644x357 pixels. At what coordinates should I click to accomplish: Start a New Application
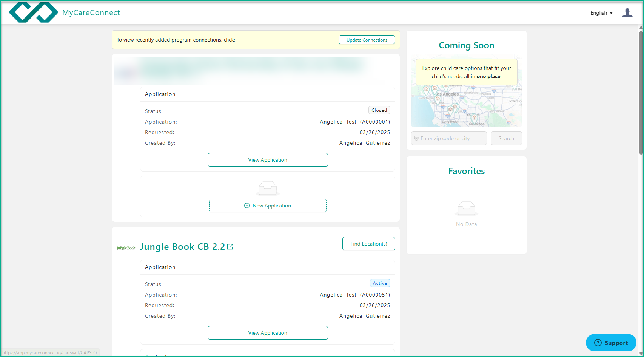pos(268,206)
